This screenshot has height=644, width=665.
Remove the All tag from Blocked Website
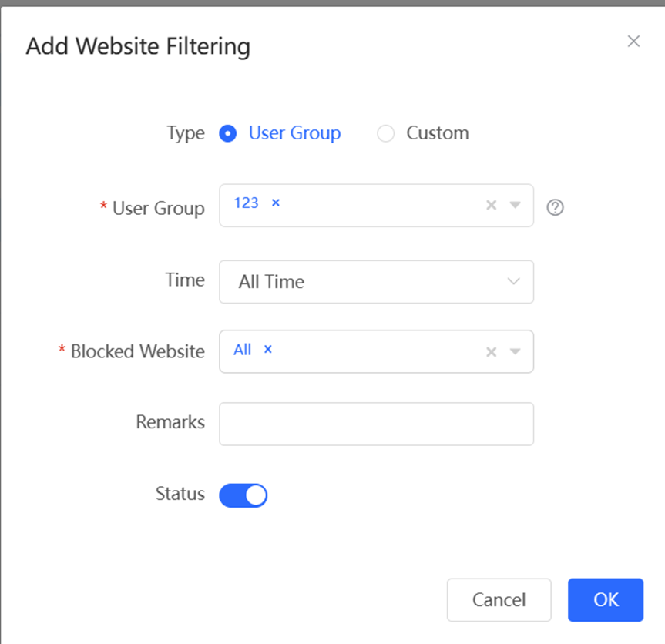click(x=267, y=349)
